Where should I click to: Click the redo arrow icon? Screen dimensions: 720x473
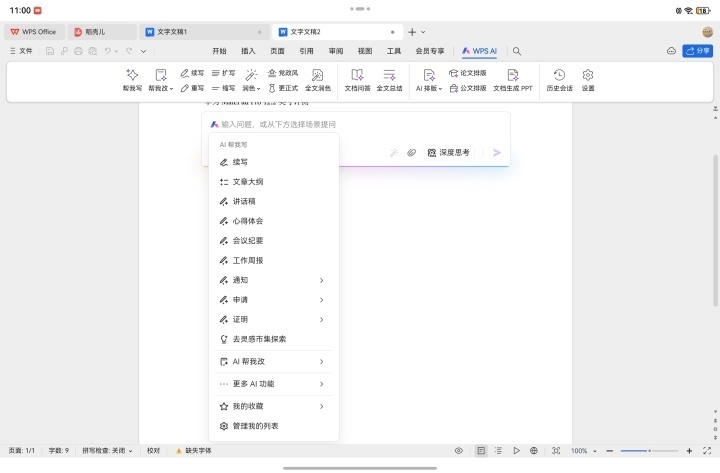129,51
